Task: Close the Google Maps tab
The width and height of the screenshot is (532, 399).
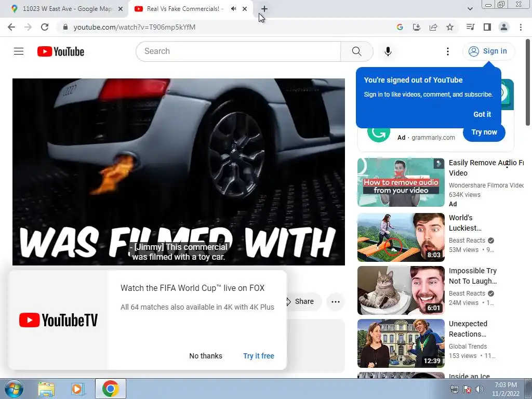Action: click(121, 9)
